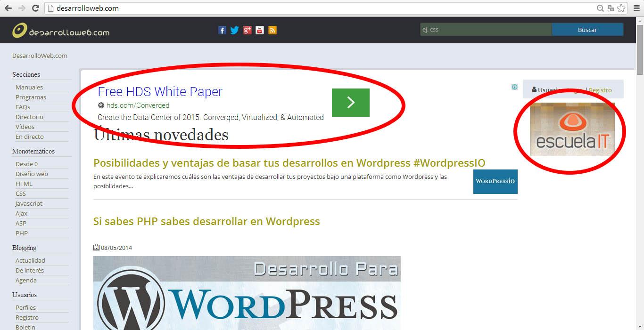The height and width of the screenshot is (330, 644).
Task: Open the RSS feed icon
Action: click(x=272, y=30)
